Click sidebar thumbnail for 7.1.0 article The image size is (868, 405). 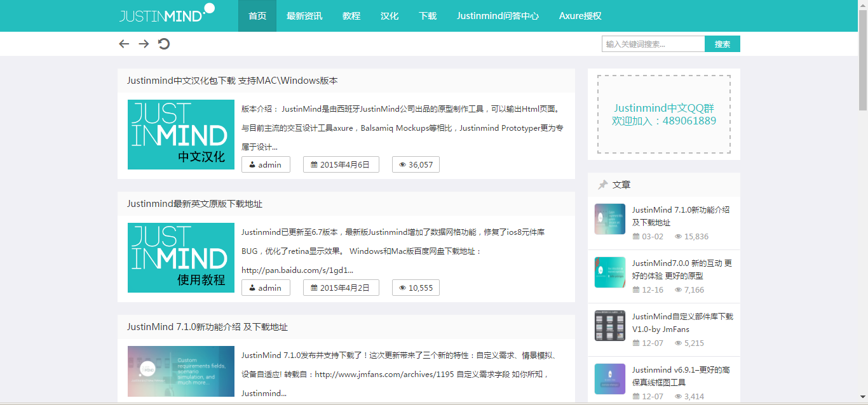(610, 219)
